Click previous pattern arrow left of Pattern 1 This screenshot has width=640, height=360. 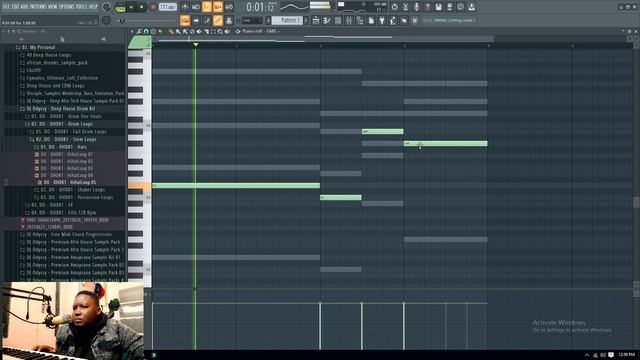click(x=269, y=20)
